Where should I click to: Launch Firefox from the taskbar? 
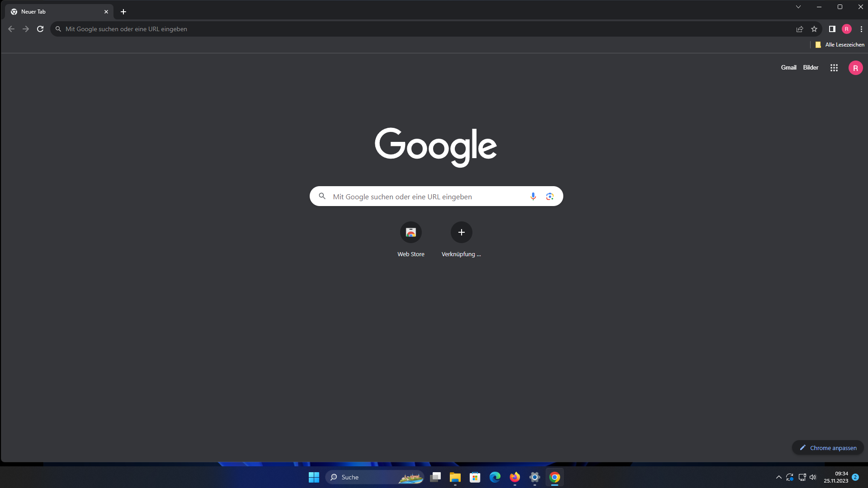(x=514, y=477)
